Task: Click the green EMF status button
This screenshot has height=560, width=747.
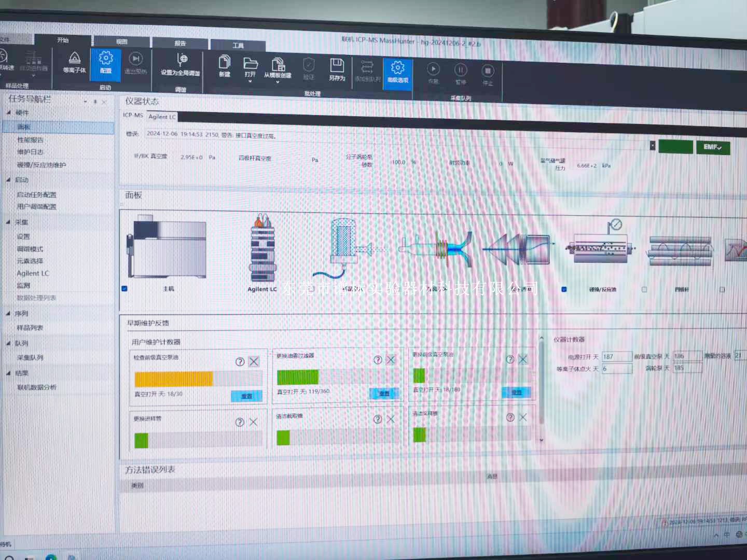Action: click(712, 147)
